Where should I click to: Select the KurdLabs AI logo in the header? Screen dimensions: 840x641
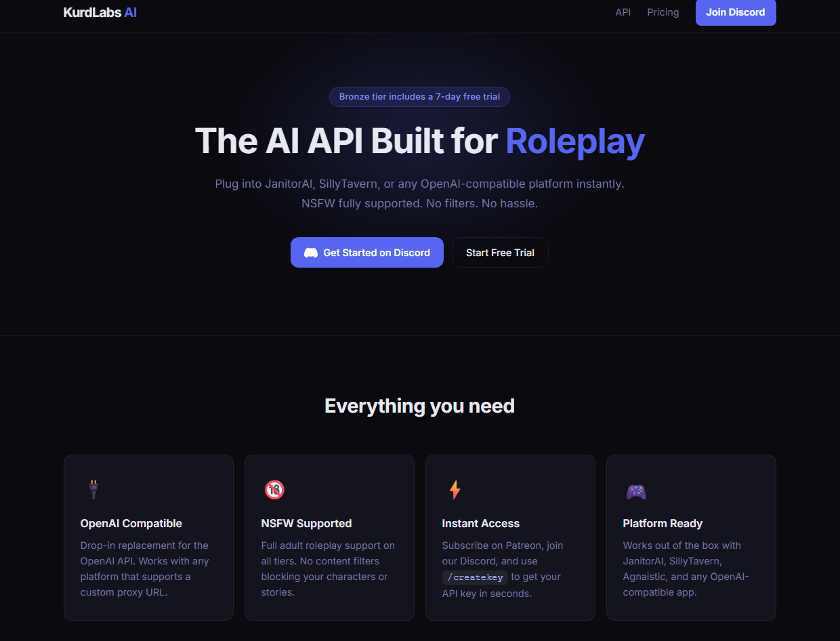tap(100, 12)
